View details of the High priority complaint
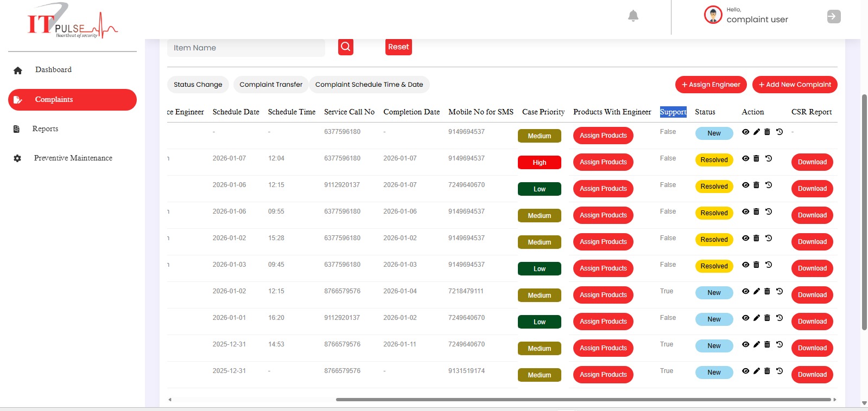The width and height of the screenshot is (868, 411). (x=745, y=158)
